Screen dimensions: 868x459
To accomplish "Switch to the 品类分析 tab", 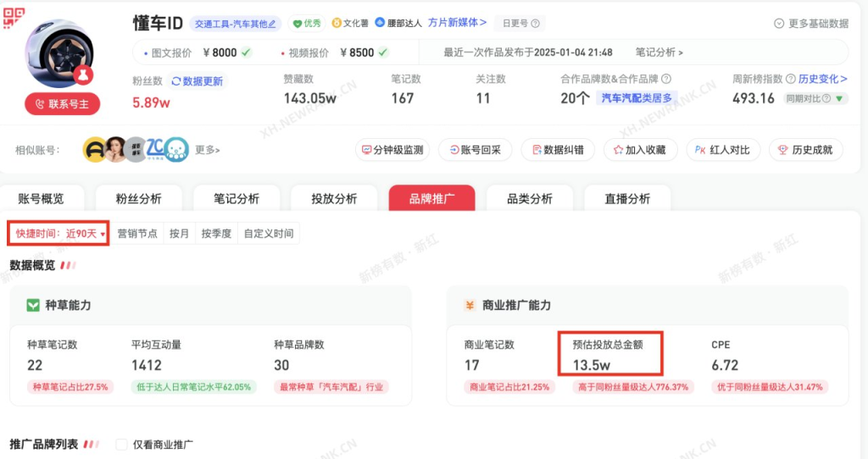I will (x=530, y=198).
